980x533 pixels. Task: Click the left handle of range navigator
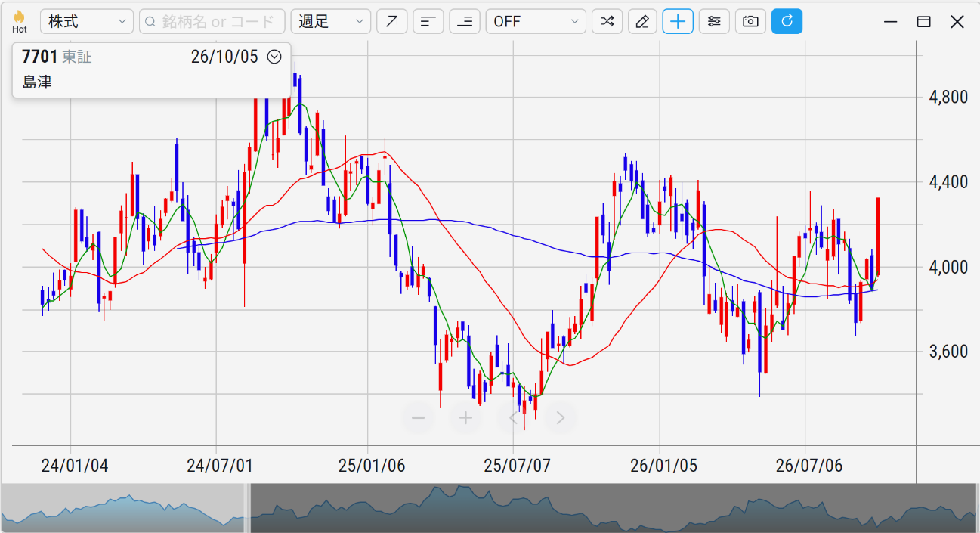pos(247,508)
